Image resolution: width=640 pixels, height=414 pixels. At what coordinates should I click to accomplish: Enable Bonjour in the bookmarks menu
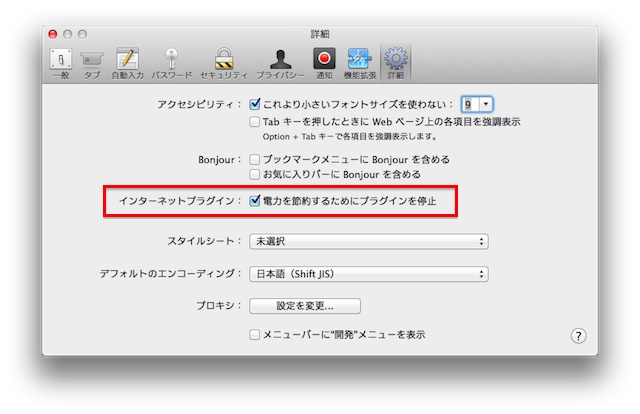[255, 159]
